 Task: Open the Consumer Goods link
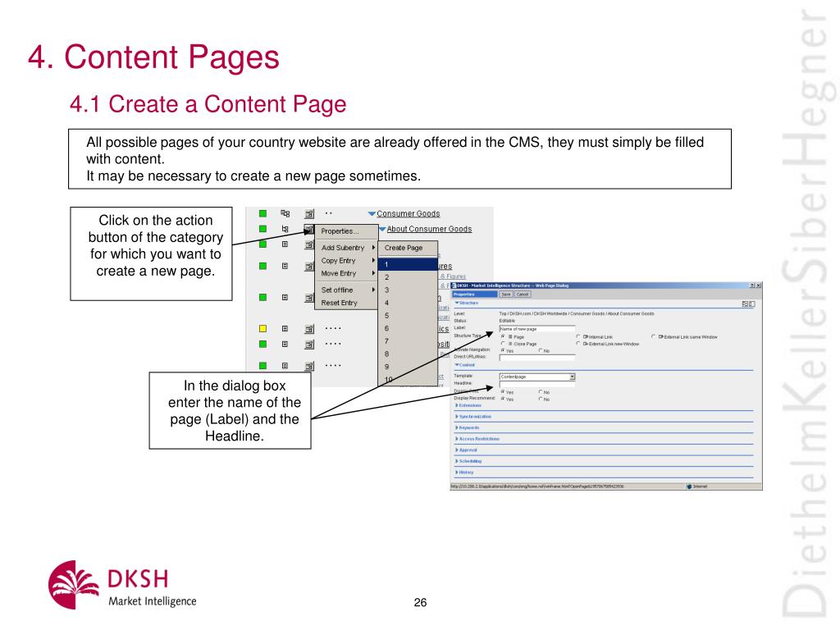[x=409, y=214]
